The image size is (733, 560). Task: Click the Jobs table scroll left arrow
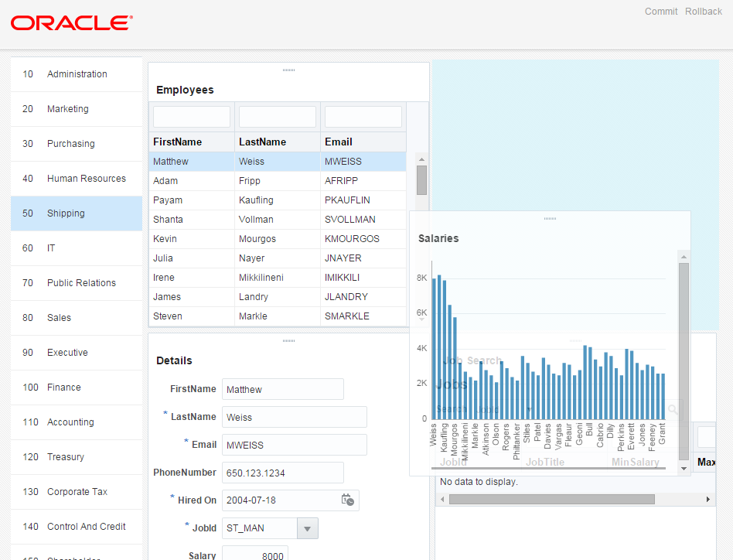pos(442,499)
